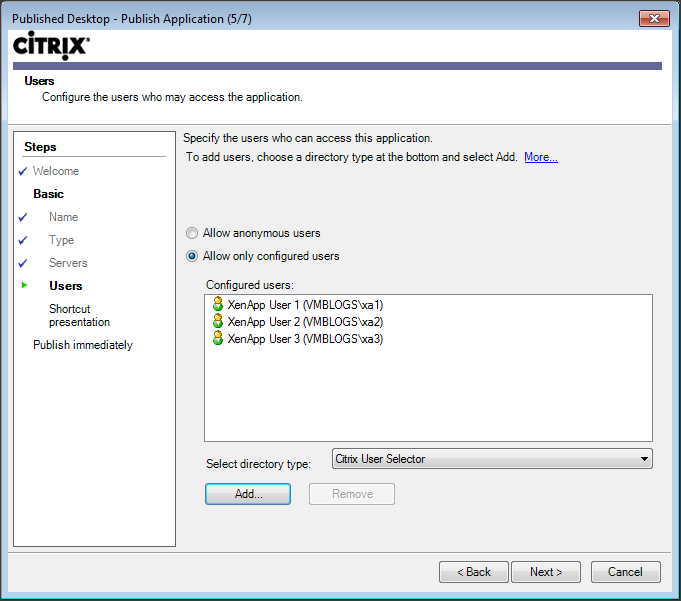Image resolution: width=681 pixels, height=601 pixels.
Task: Click empty area of Configured users list
Action: point(428,393)
